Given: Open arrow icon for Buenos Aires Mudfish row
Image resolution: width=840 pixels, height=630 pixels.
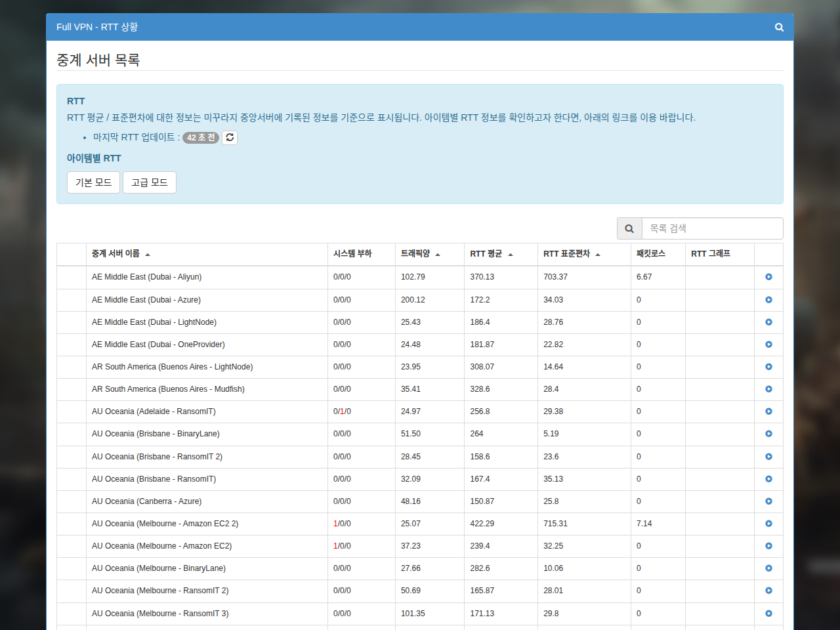Looking at the screenshot, I should [x=768, y=389].
